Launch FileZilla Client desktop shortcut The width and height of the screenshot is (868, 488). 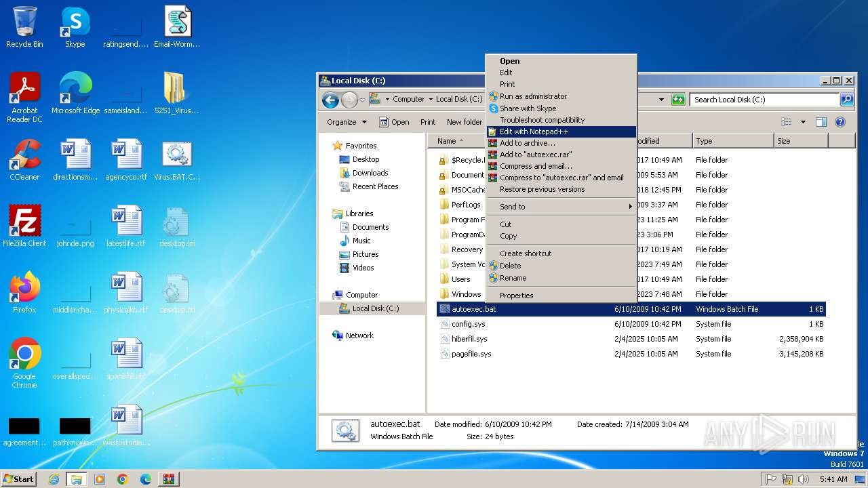(x=24, y=226)
